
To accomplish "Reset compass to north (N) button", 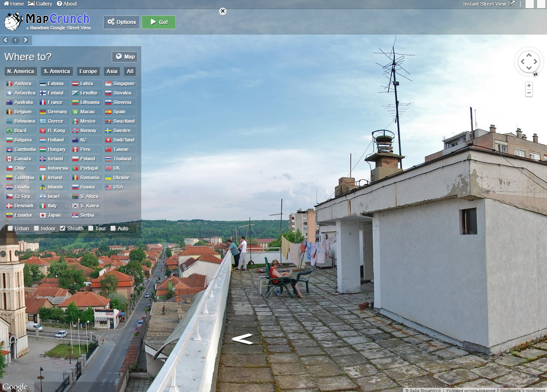I will 535,74.
